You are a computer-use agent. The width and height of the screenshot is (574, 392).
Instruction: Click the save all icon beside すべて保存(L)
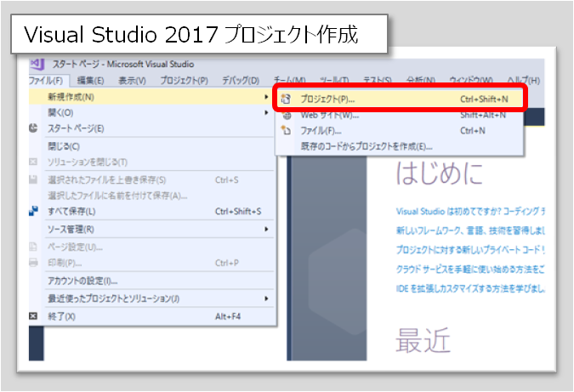coord(33,211)
